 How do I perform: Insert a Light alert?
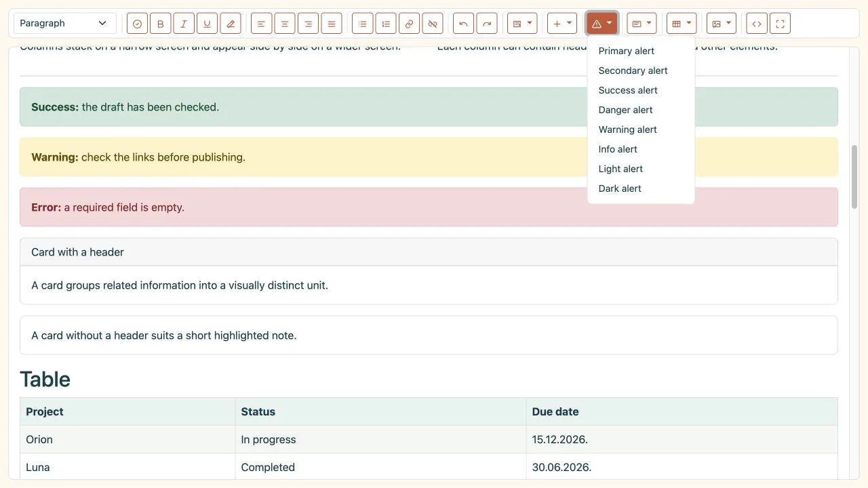[641, 169]
